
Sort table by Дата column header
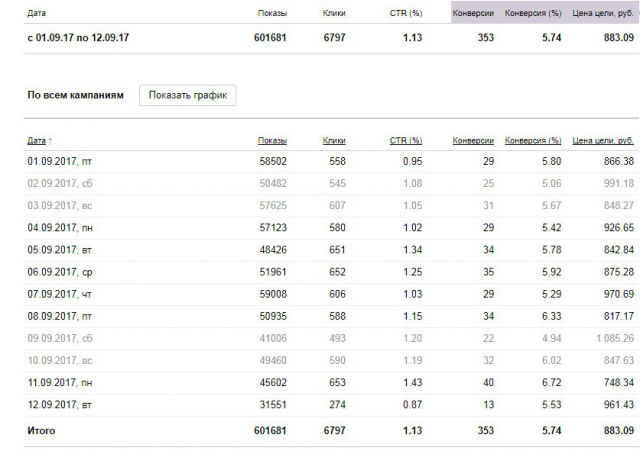point(36,140)
